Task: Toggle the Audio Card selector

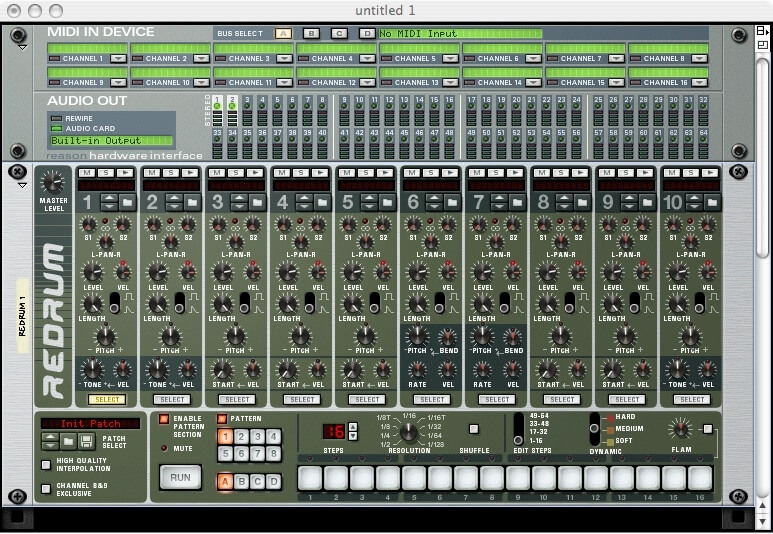Action: pyautogui.click(x=57, y=129)
